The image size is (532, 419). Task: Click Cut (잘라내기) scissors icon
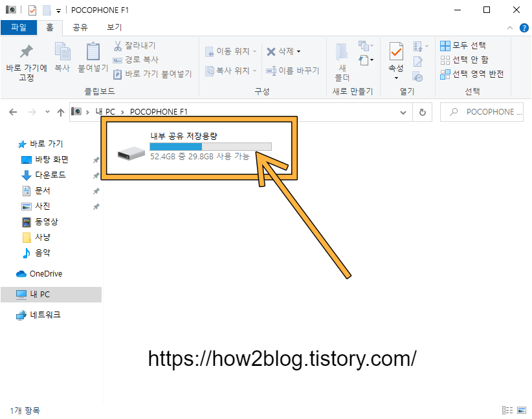click(117, 45)
